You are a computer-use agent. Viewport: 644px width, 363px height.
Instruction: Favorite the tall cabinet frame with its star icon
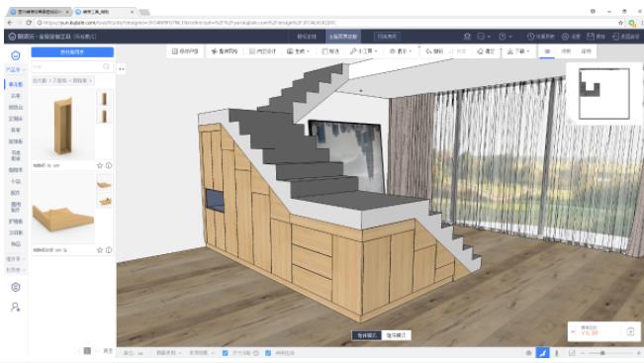[x=100, y=165]
